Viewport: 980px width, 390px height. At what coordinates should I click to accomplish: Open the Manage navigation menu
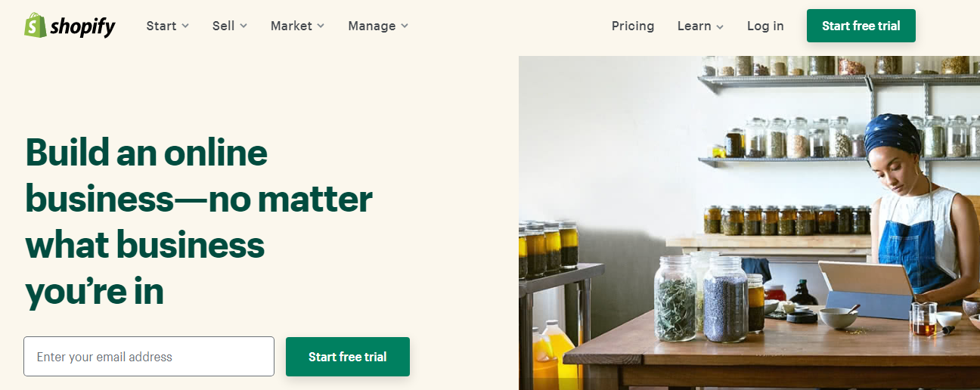coord(378,26)
